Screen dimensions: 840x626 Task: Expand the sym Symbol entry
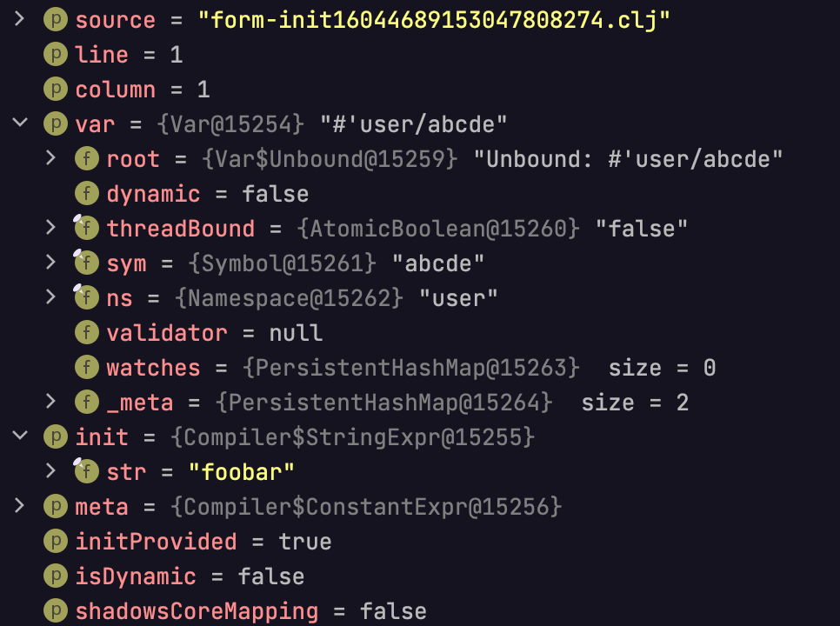click(51, 262)
